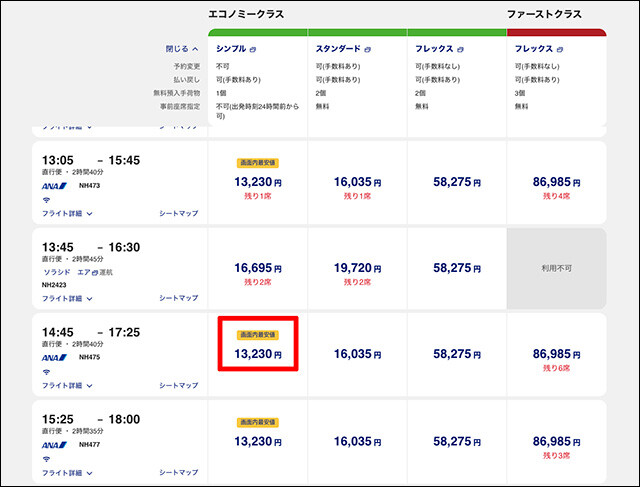This screenshot has width=640, height=487.
Task: Select 13,230円 シンプル fare for 13:05 flight
Action: pyautogui.click(x=258, y=182)
